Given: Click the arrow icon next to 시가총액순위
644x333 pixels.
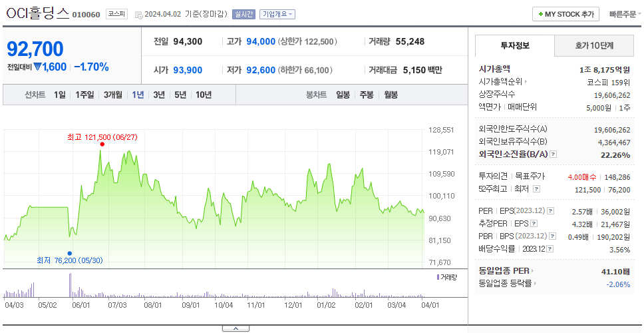Looking at the screenshot, I should [526, 82].
